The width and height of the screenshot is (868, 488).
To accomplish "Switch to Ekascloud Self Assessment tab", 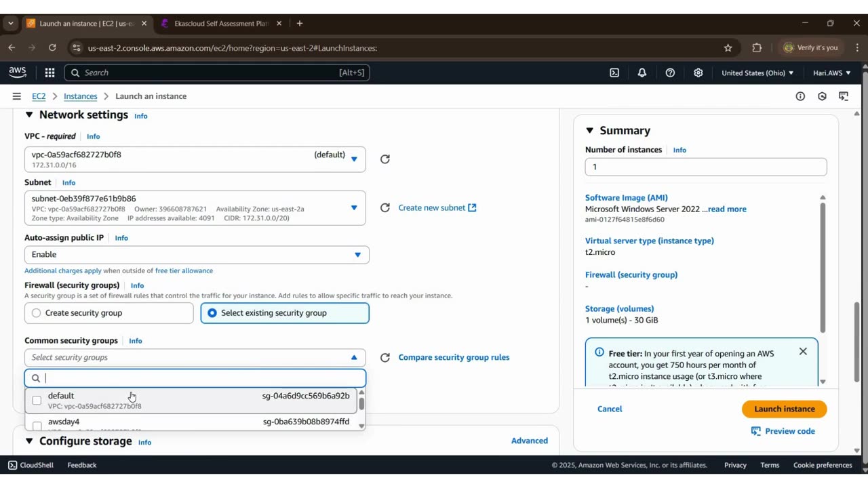I will click(222, 23).
